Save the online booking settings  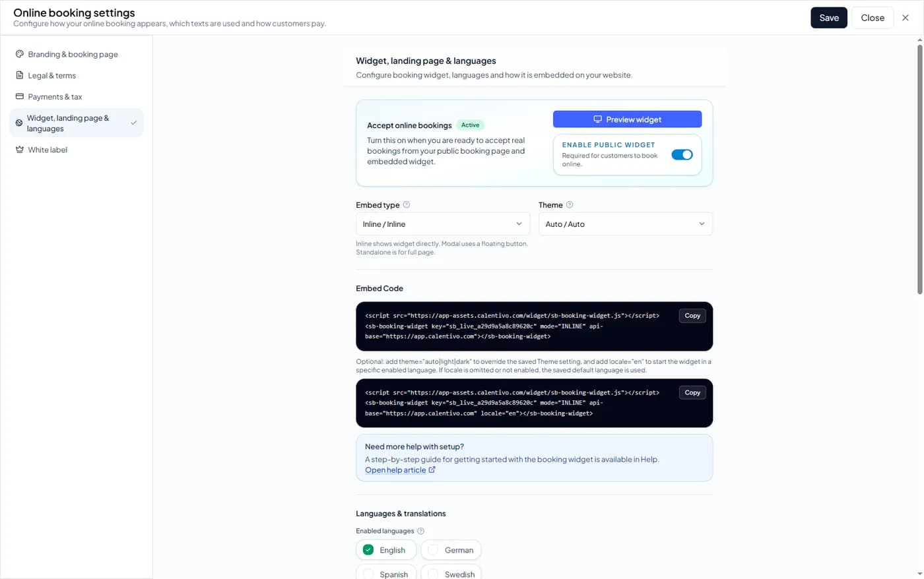click(x=829, y=18)
